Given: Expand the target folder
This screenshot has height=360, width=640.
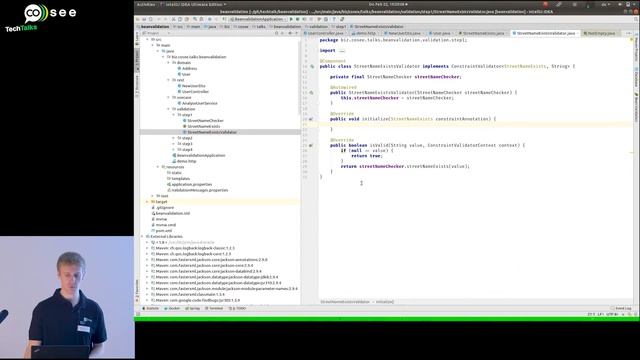Looking at the screenshot, I should (147, 202).
